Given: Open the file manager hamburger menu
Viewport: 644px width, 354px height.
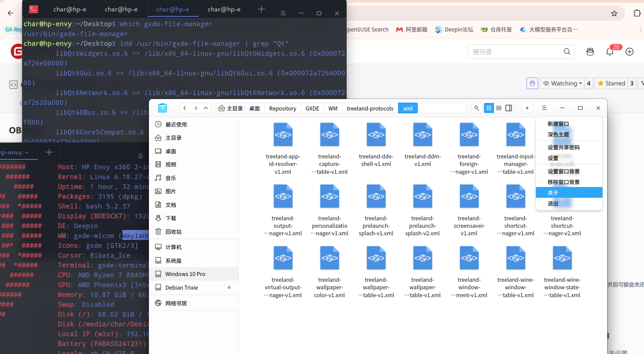Looking at the screenshot, I should click(544, 108).
